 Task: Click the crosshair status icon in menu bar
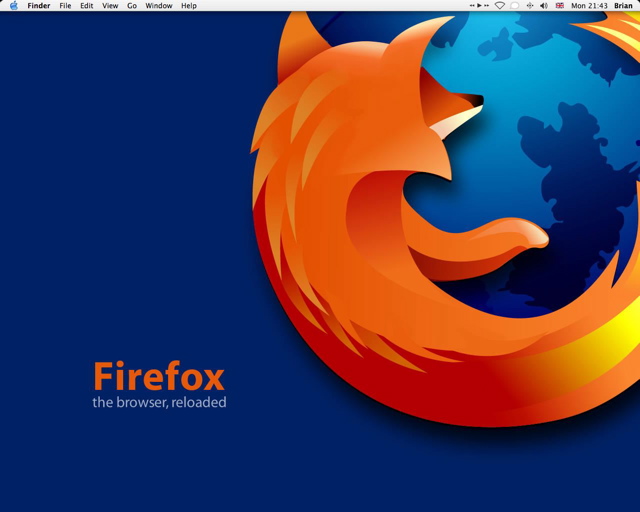click(x=530, y=6)
